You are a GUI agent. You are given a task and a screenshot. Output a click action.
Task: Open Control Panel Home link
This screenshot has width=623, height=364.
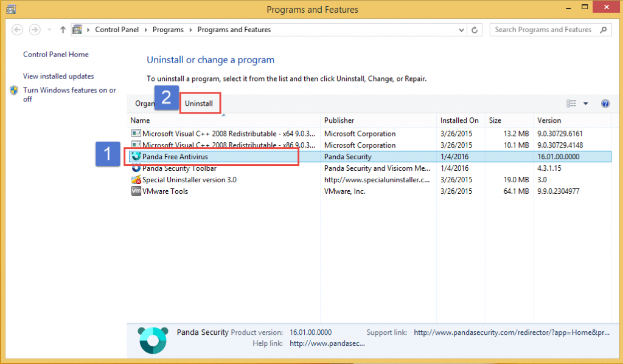[55, 54]
